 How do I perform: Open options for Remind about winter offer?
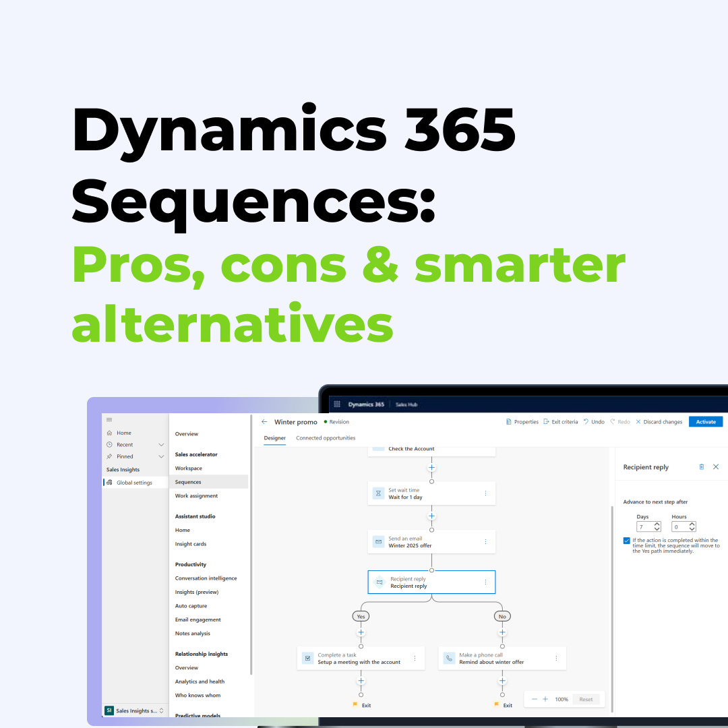556,659
